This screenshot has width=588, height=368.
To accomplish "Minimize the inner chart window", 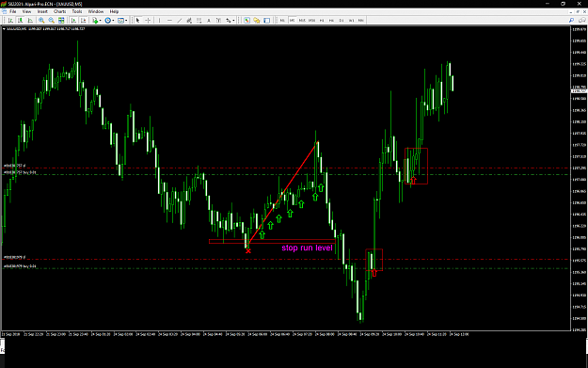I will pos(571,11).
